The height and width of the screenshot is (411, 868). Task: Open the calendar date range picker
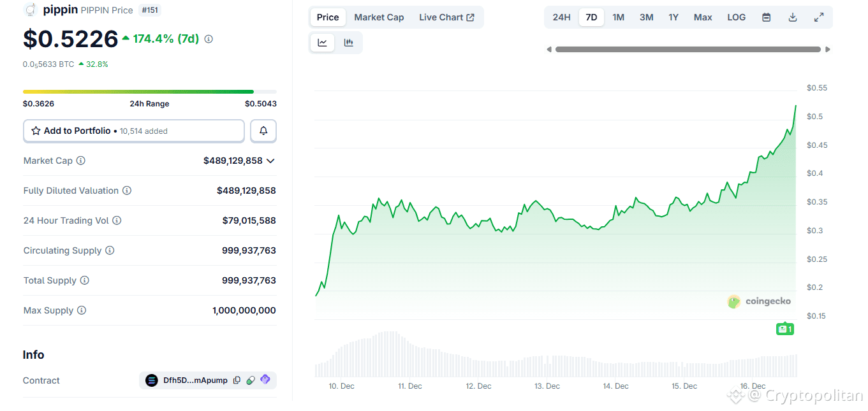766,17
